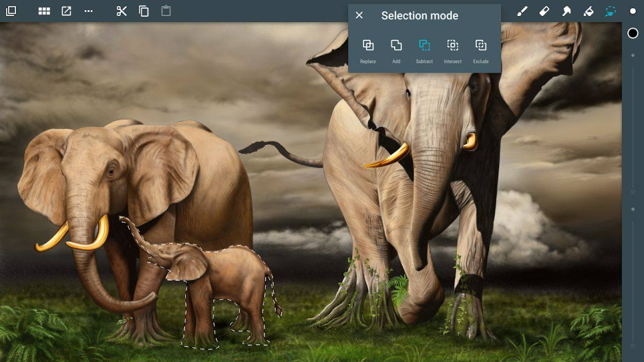Click the export share icon
The height and width of the screenshot is (362, 644).
tap(67, 11)
